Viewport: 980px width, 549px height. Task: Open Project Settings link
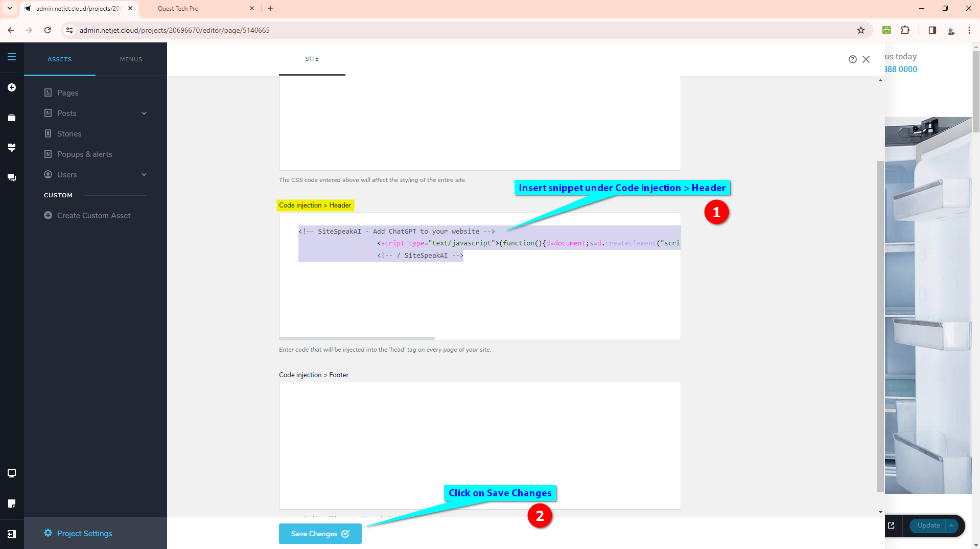click(85, 533)
